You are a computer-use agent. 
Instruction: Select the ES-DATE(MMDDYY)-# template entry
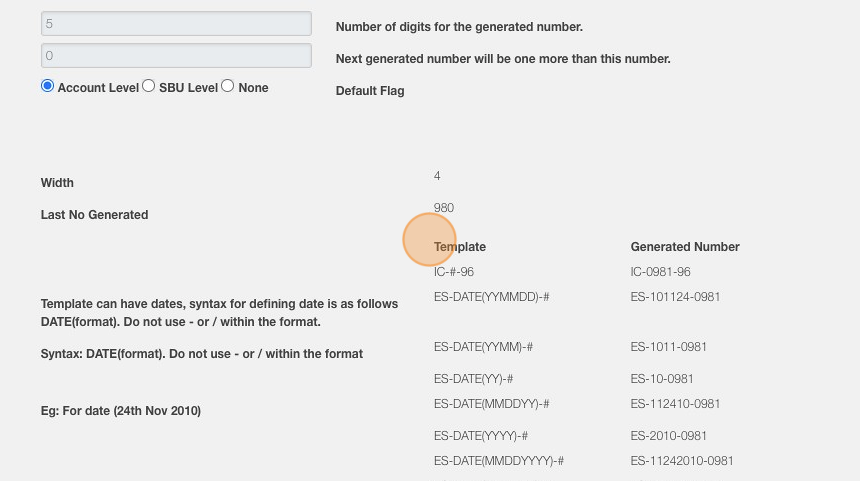tap(492, 404)
